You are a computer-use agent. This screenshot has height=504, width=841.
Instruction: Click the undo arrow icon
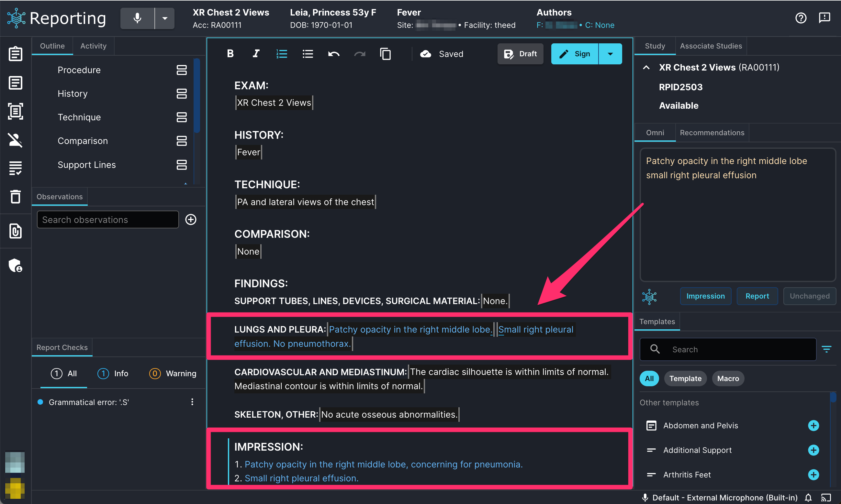(334, 54)
